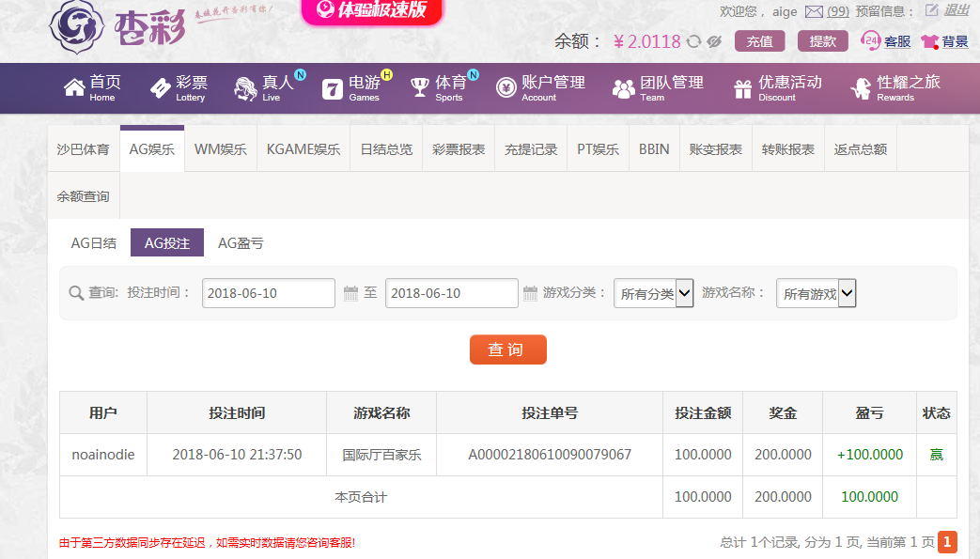Click the 退出 logout link
The image size is (980, 559).
pyautogui.click(x=957, y=10)
